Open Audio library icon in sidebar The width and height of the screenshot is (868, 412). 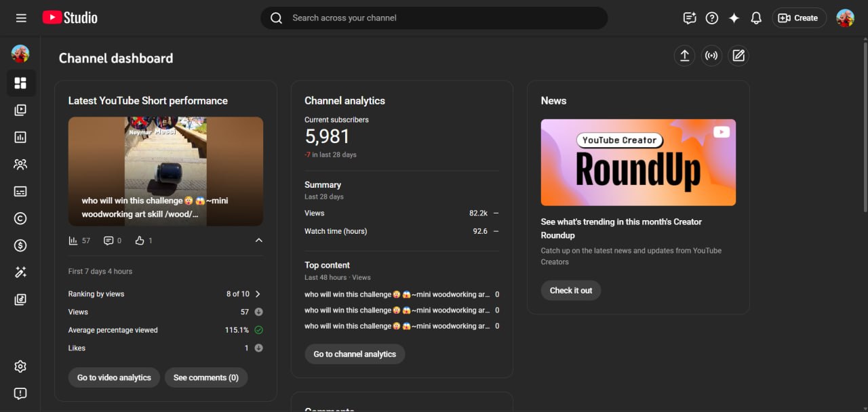[x=20, y=300]
